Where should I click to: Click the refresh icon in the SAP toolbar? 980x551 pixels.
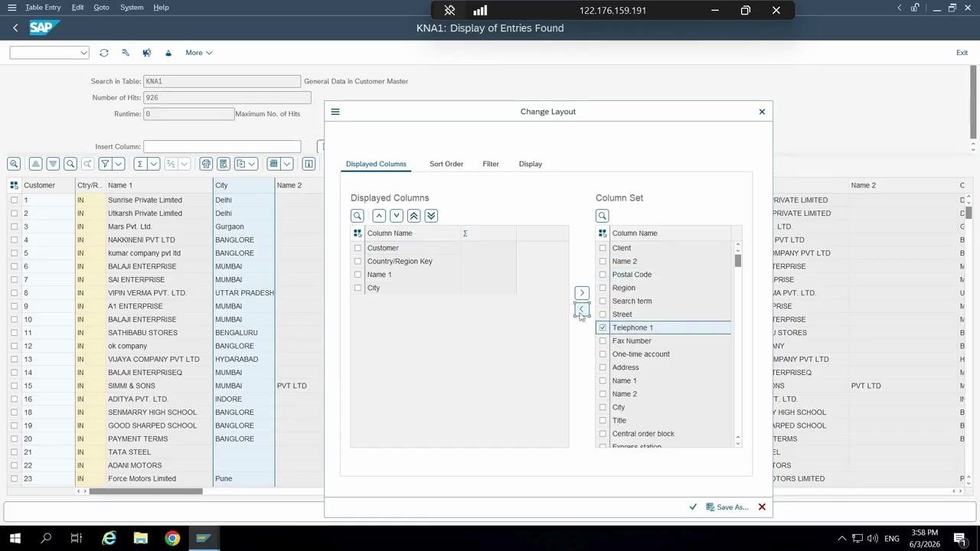(x=104, y=53)
